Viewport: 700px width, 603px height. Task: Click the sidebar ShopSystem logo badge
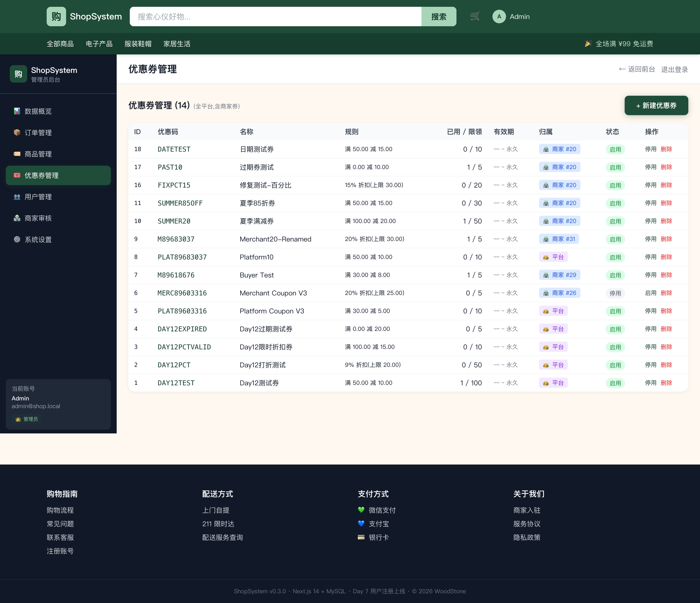[18, 74]
